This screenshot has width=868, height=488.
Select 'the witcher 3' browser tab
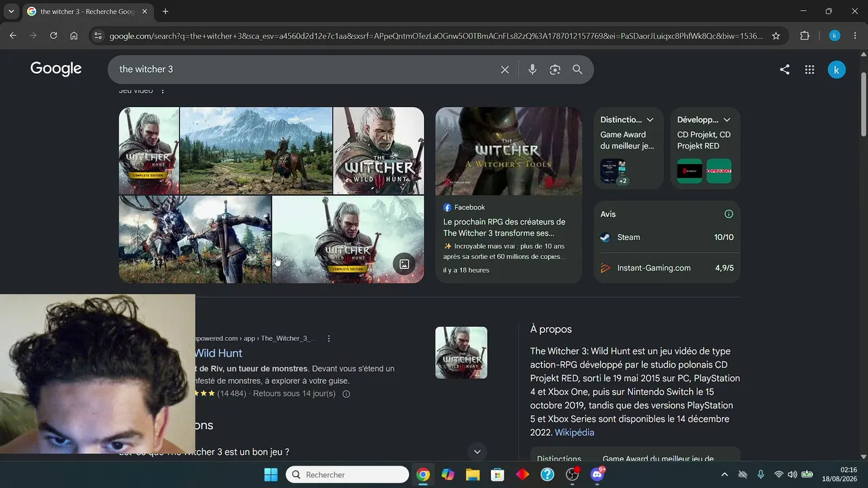point(87,12)
